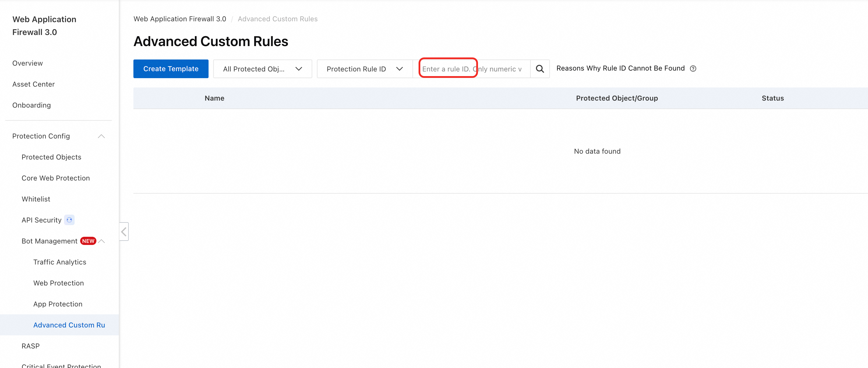Open App Protection

tap(58, 304)
